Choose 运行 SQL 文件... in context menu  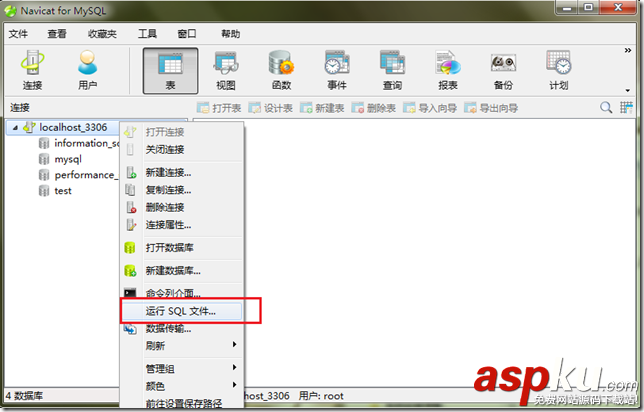click(182, 311)
